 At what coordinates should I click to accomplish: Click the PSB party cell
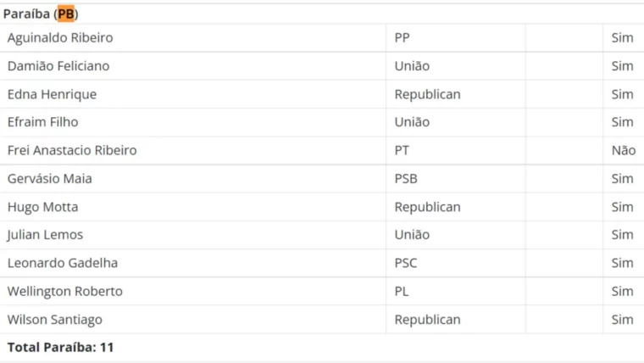click(x=406, y=179)
